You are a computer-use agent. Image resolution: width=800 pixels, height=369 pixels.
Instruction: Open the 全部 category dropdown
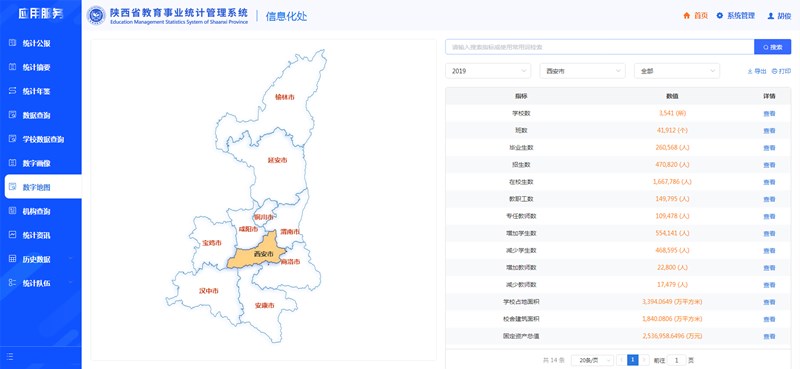coord(677,71)
